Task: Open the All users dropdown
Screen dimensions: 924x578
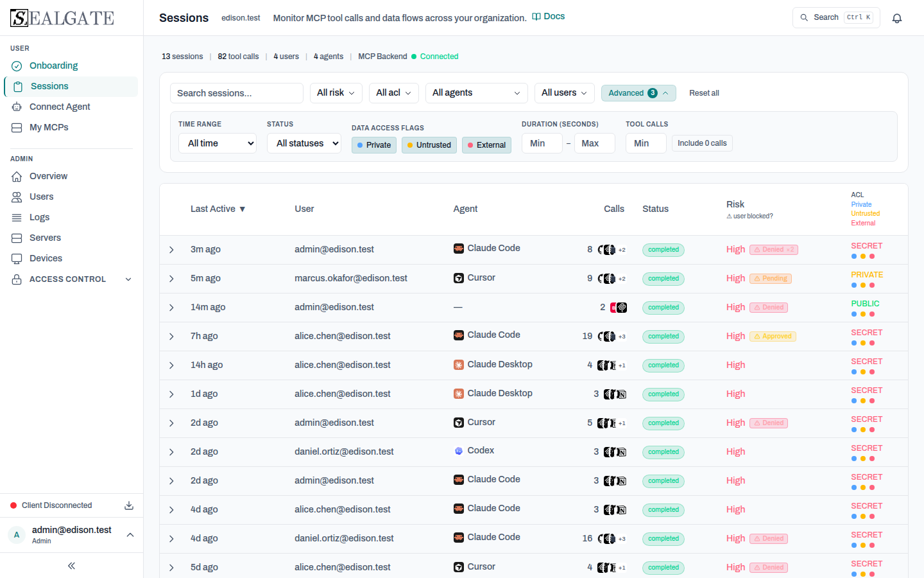Action: click(564, 93)
